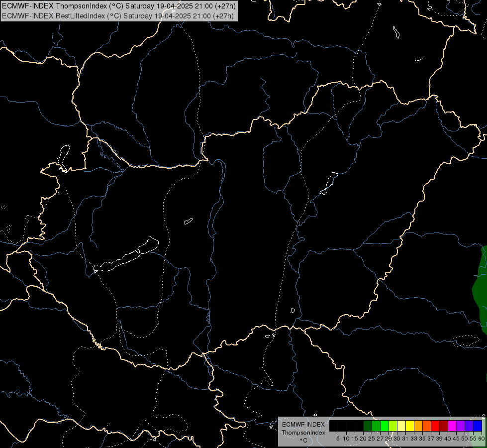Click the legend tick label 39
This screenshot has height=448, width=487.
(439, 439)
